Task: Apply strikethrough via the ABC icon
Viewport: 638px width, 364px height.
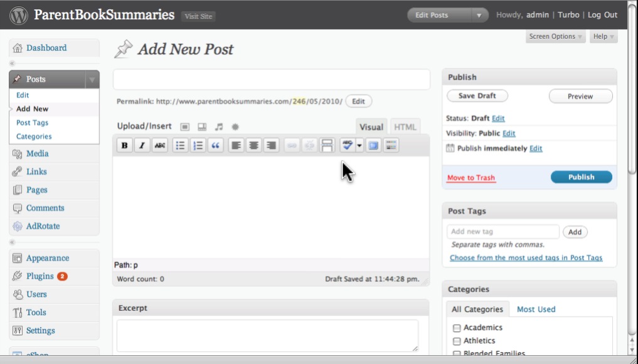Action: coord(160,145)
